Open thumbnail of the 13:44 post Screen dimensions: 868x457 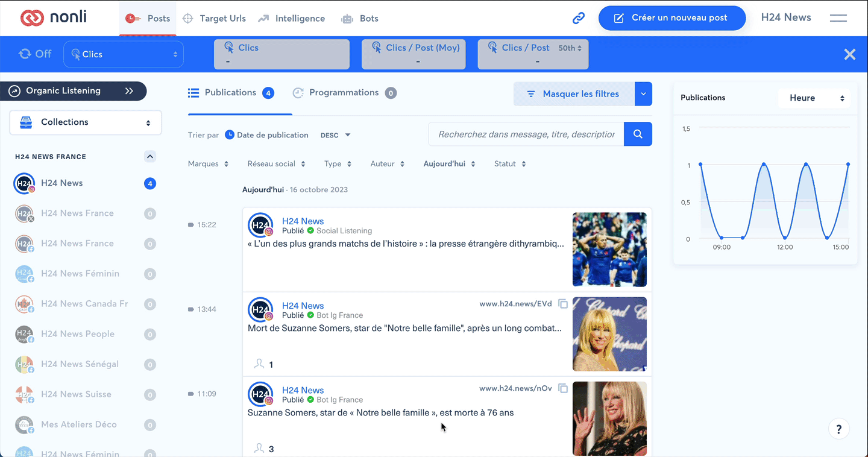pos(609,334)
